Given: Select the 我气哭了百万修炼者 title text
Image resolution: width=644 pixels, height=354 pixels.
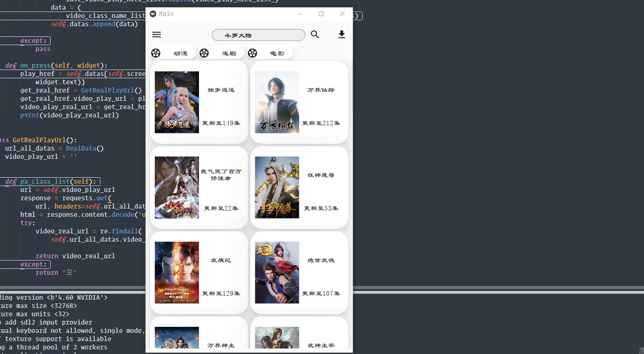Looking at the screenshot, I should point(221,175).
